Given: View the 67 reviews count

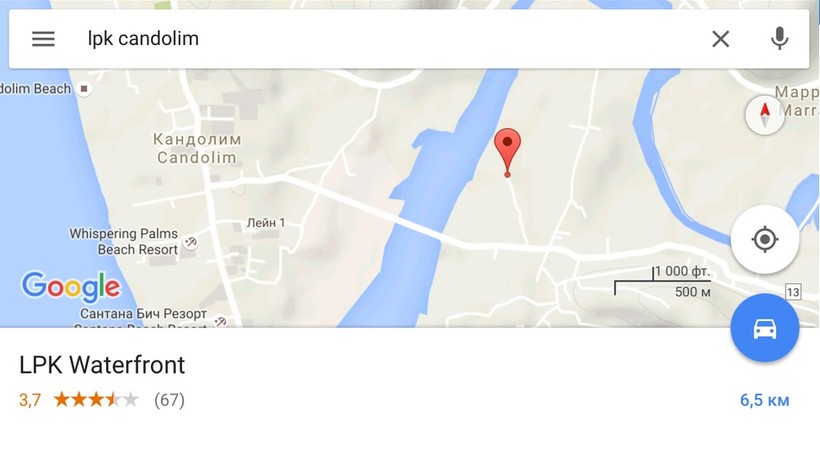Looking at the screenshot, I should 169,400.
